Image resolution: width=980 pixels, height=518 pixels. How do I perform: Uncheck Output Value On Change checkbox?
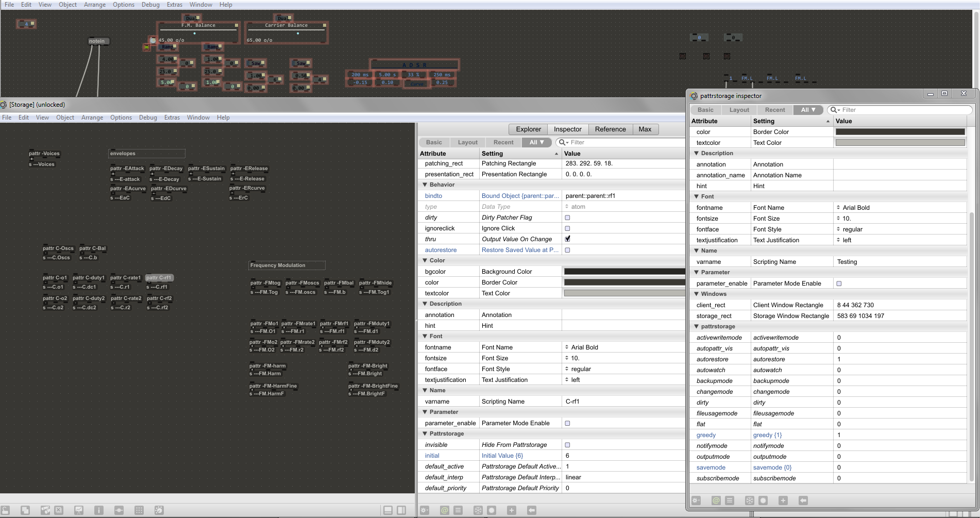point(567,239)
